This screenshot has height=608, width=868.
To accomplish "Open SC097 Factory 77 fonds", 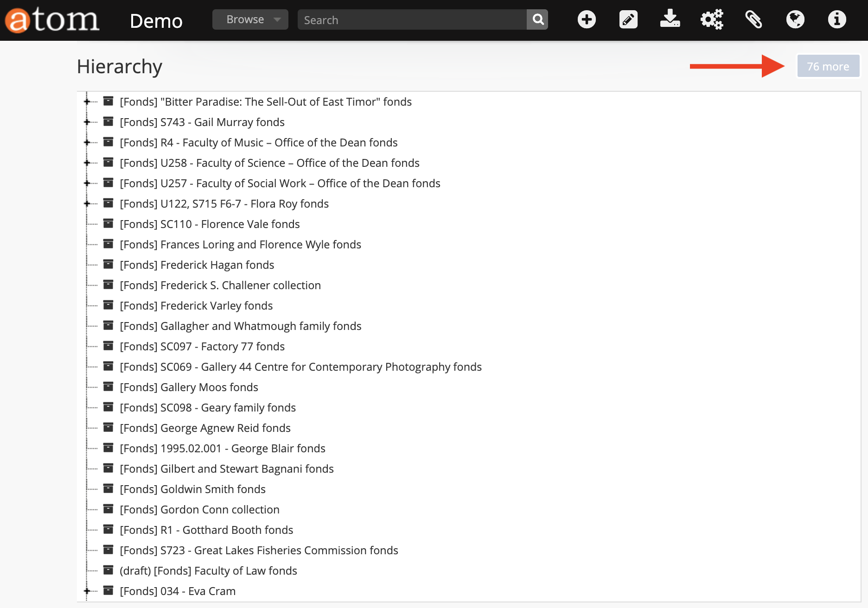I will click(202, 346).
